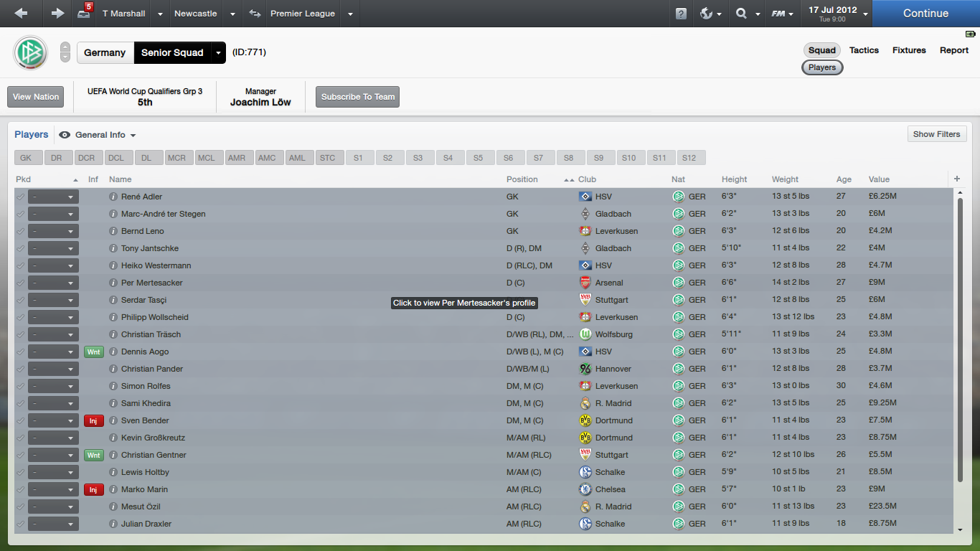Image resolution: width=980 pixels, height=551 pixels.
Task: Open the inbox news icon
Action: [x=85, y=12]
